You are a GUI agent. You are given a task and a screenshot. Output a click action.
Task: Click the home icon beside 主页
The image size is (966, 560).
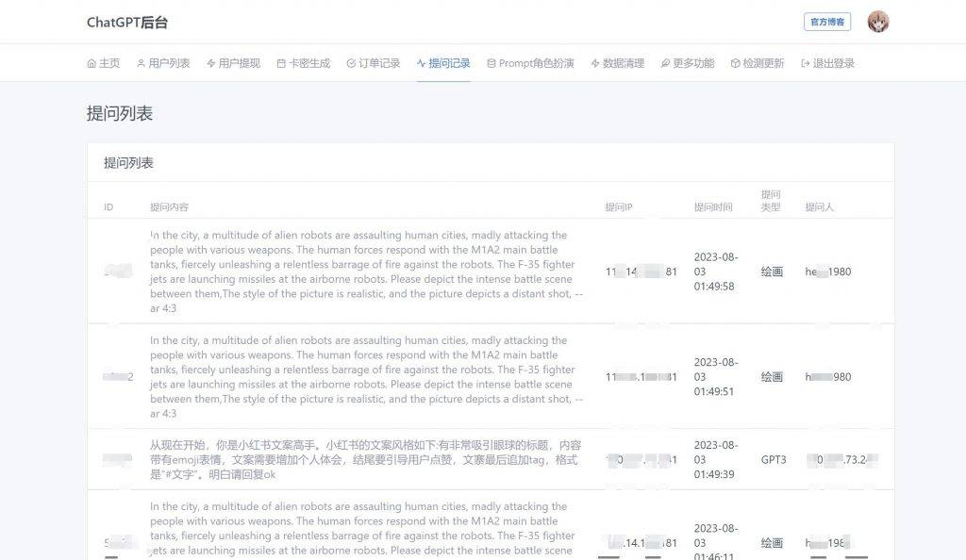[92, 63]
